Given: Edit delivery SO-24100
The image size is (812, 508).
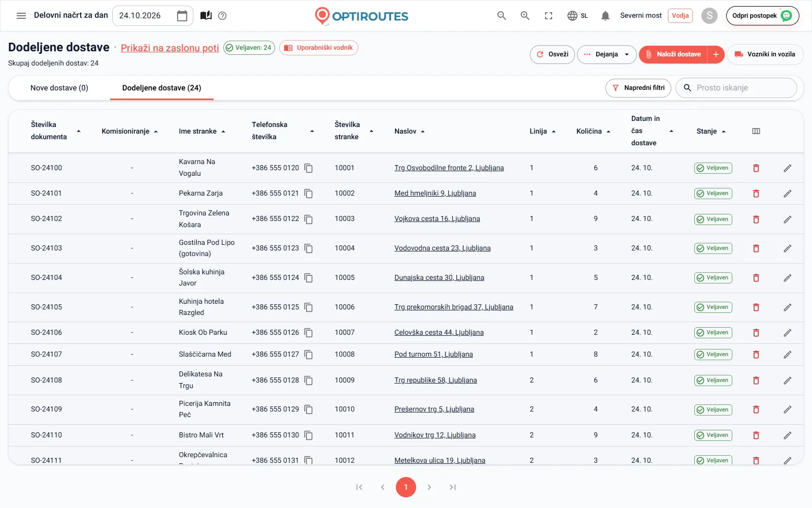Looking at the screenshot, I should (x=788, y=168).
